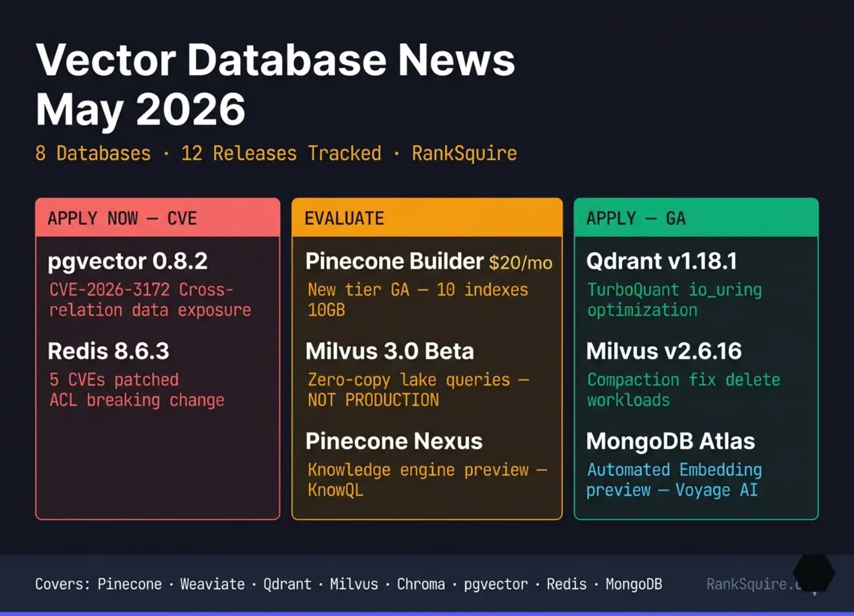The width and height of the screenshot is (854, 616).
Task: Click 'Compaction fix delete' description line
Action: click(x=684, y=379)
